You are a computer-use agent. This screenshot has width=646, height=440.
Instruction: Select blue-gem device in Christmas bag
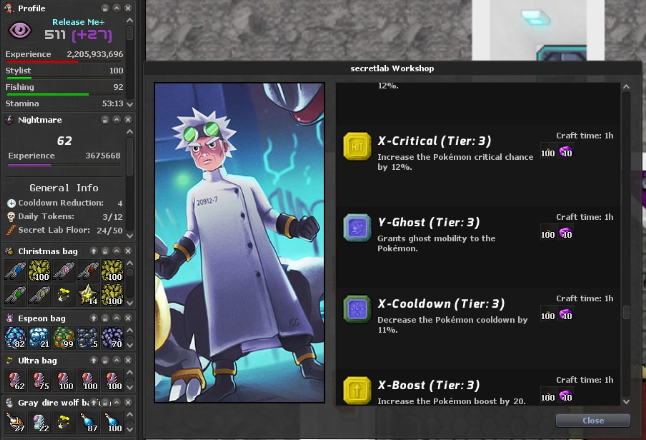point(16,271)
